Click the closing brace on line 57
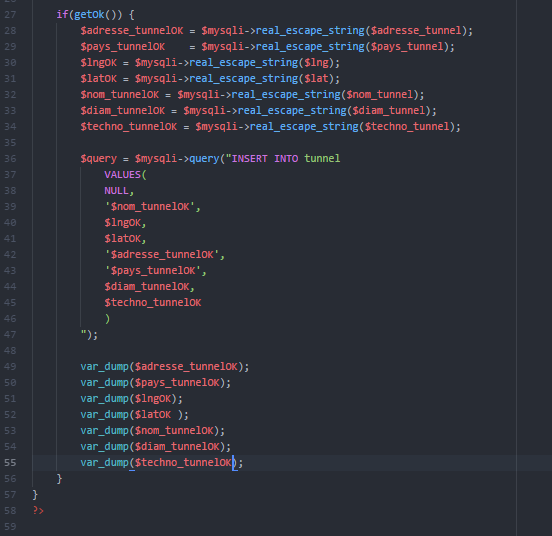The image size is (552, 536). 35,495
